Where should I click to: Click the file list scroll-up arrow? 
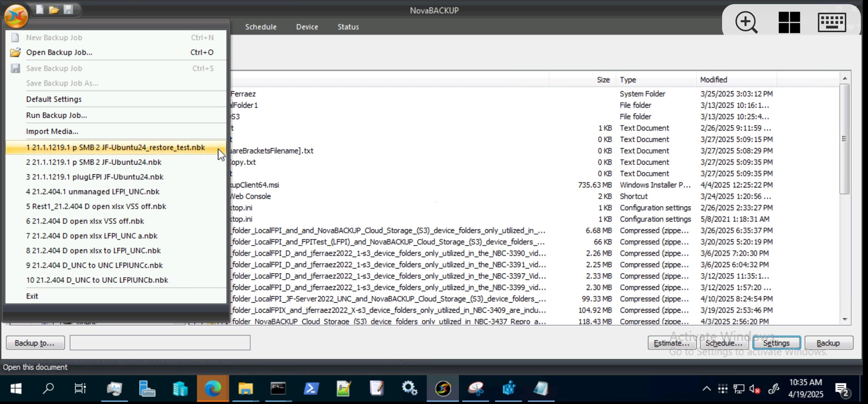pyautogui.click(x=845, y=78)
